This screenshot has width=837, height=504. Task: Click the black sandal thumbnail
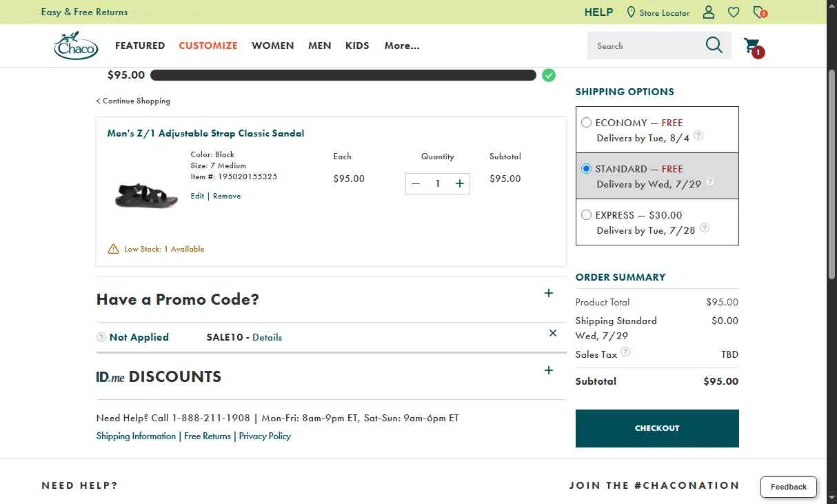(145, 195)
